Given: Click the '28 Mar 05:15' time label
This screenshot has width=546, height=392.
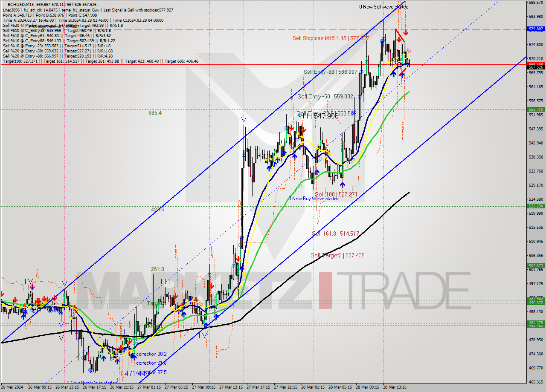Looking at the screenshot, I should tap(340, 387).
